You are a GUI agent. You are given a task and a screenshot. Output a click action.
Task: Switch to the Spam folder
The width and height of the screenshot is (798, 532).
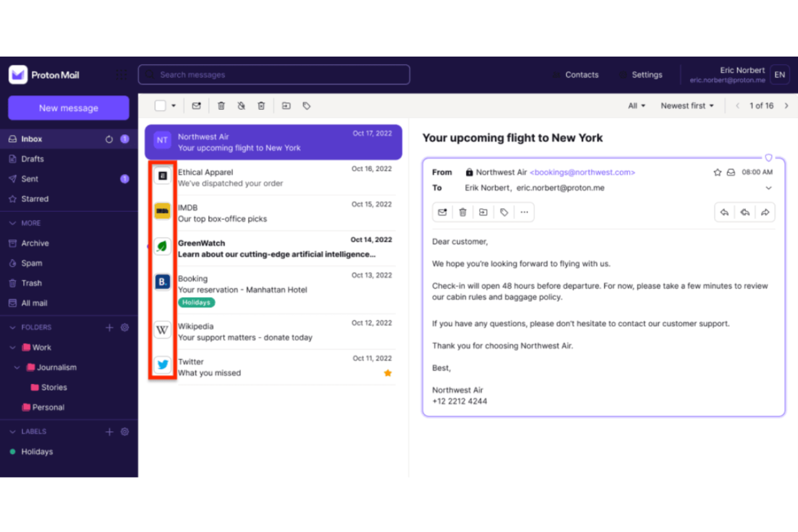[x=32, y=263]
